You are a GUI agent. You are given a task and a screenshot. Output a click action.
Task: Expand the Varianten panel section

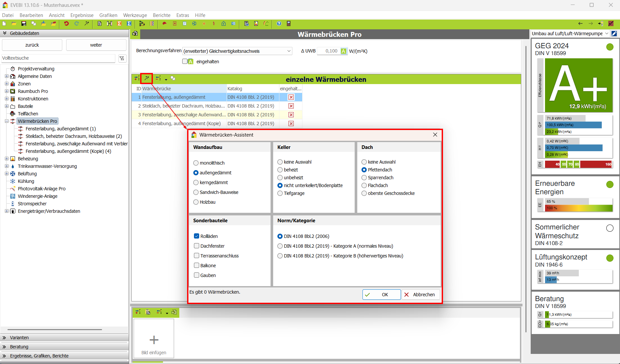click(x=19, y=338)
